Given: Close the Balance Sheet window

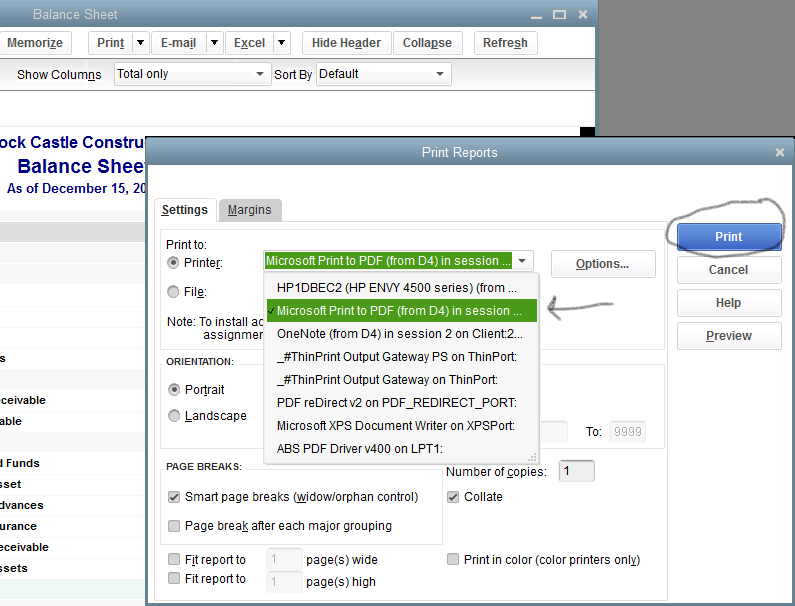Looking at the screenshot, I should coord(583,15).
